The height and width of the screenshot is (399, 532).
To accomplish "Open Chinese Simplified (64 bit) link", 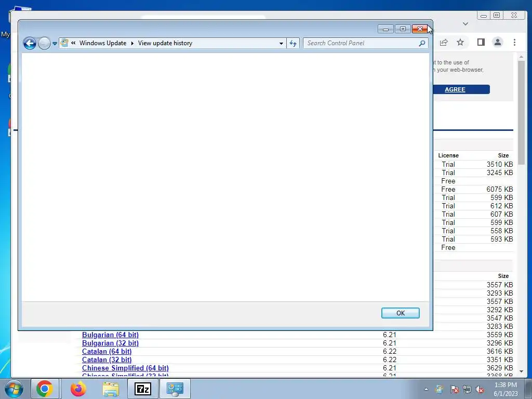I will pyautogui.click(x=125, y=368).
